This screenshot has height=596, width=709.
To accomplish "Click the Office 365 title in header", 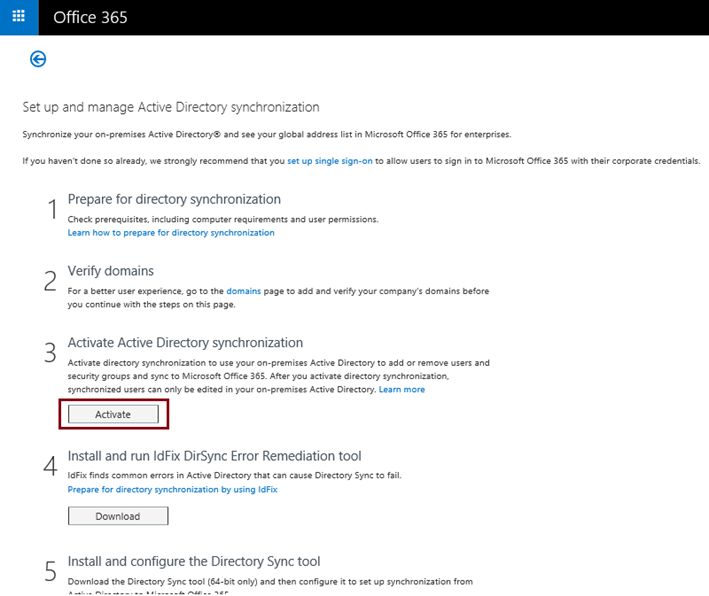I will 90,18.
